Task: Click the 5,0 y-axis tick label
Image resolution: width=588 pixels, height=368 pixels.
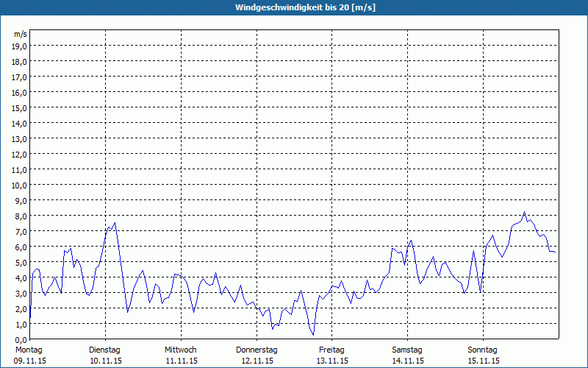Action: point(20,262)
